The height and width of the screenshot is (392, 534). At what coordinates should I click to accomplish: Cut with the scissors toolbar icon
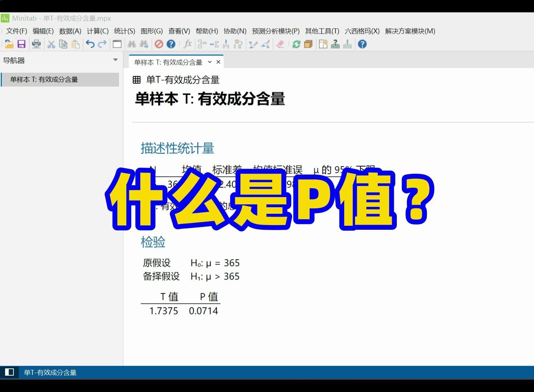51,44
